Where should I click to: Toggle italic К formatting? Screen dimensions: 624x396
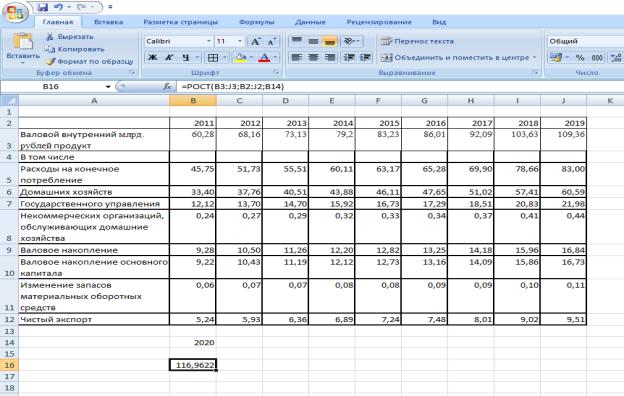[169, 58]
